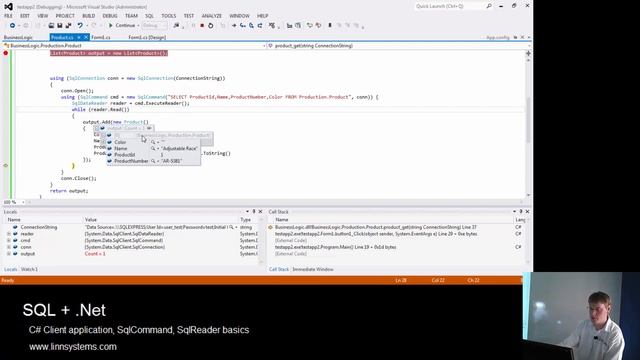Click the magnifier visualizer beside Name in the datatip
640x360 pixels.
tap(153, 149)
